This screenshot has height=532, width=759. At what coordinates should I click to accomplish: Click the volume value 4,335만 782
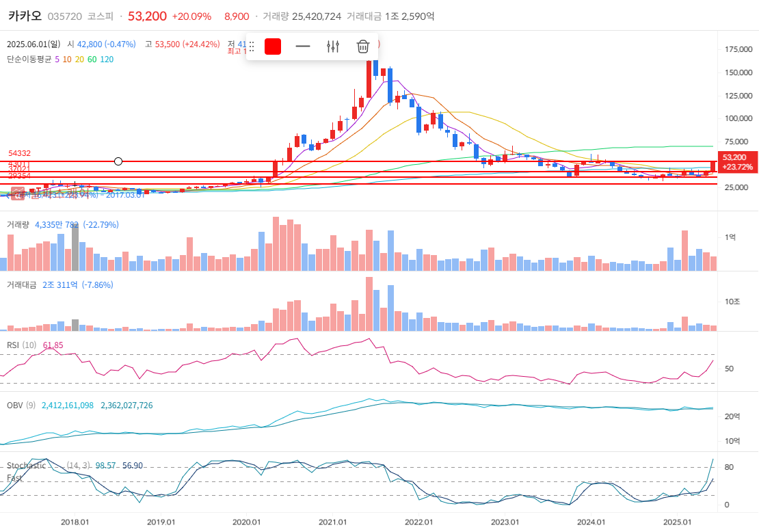[57, 224]
